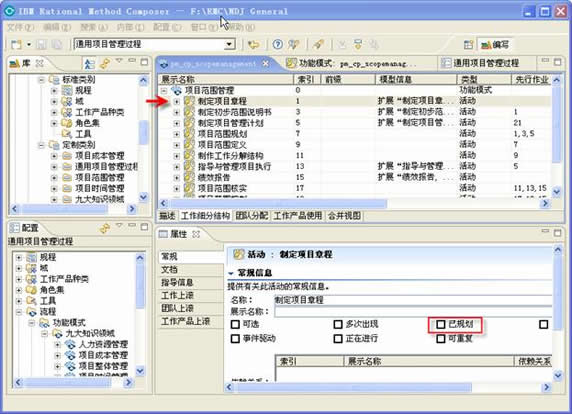Maximize the 库 panel
The width and height of the screenshot is (572, 414).
pos(144,62)
